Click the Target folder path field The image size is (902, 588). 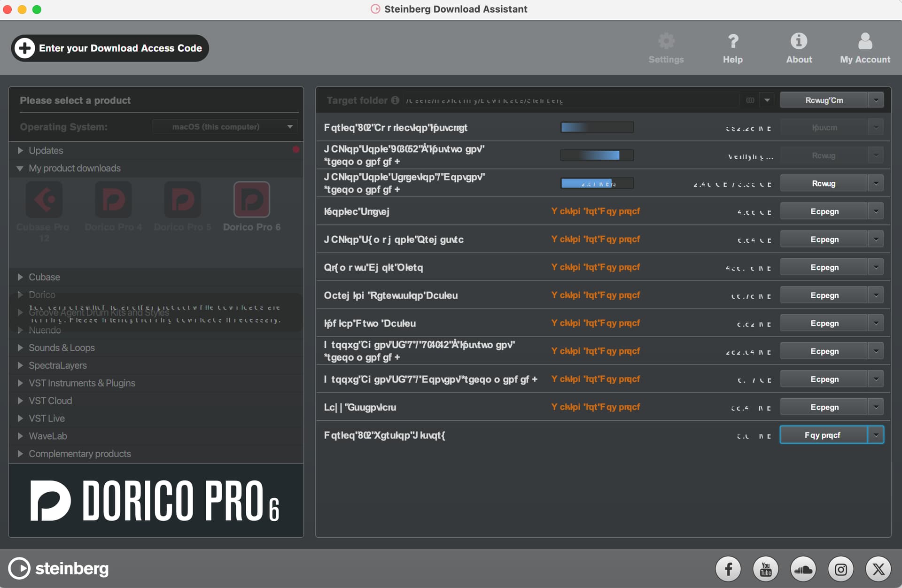click(571, 101)
